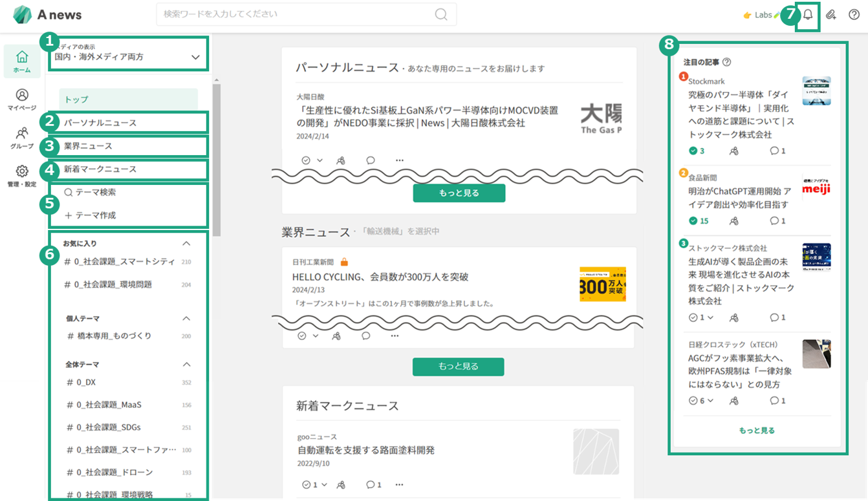Open comment icon on ダイヤモンド半導体 article
Viewport: 868px width, 501px height.
774,151
